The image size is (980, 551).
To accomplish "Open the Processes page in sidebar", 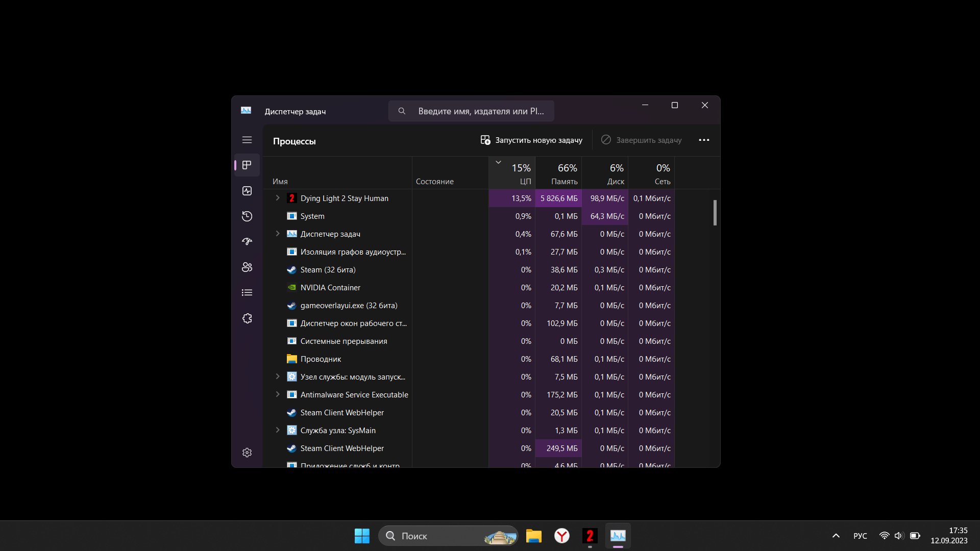I will 247,165.
